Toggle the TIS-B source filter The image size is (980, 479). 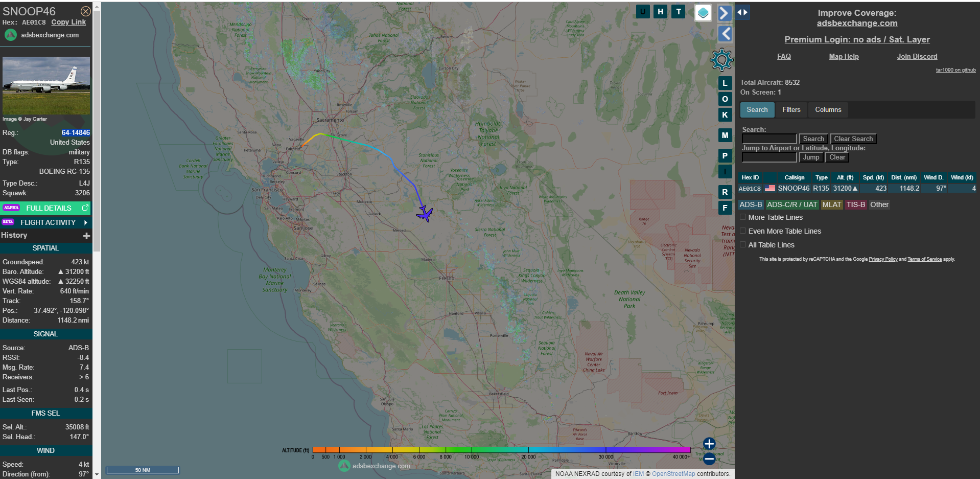855,204
